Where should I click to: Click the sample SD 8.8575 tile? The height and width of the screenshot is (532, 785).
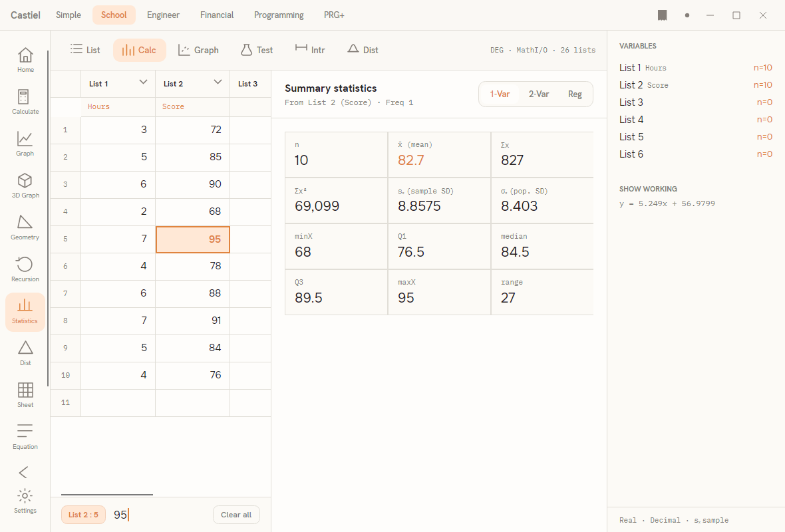[439, 201]
